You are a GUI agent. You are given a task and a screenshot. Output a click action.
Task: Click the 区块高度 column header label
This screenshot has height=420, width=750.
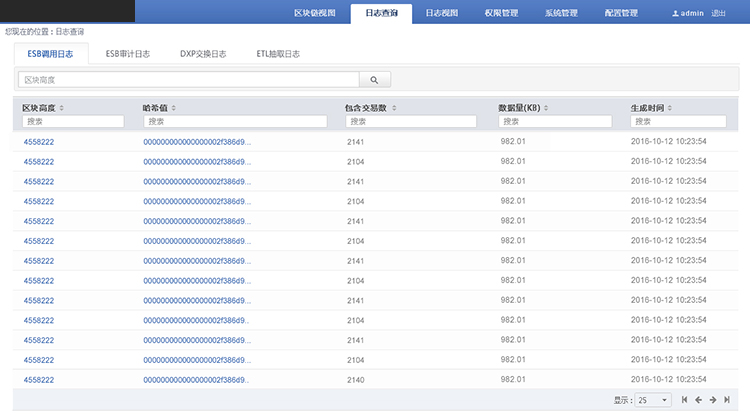coord(39,108)
